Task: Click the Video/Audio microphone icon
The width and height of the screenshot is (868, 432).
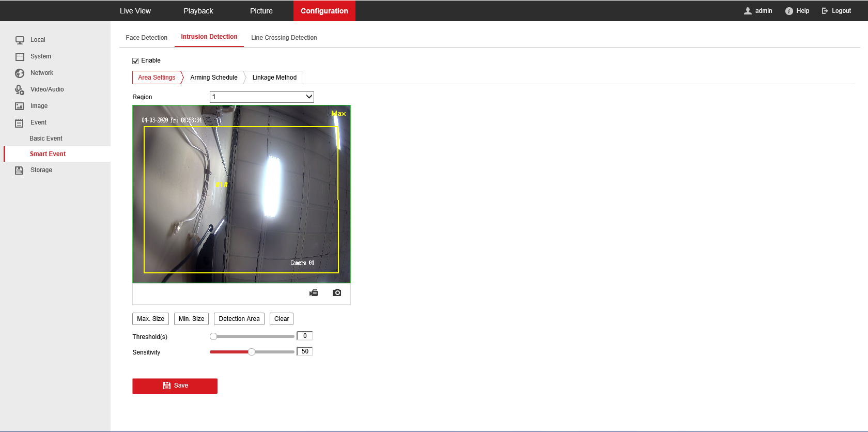Action: (x=20, y=89)
